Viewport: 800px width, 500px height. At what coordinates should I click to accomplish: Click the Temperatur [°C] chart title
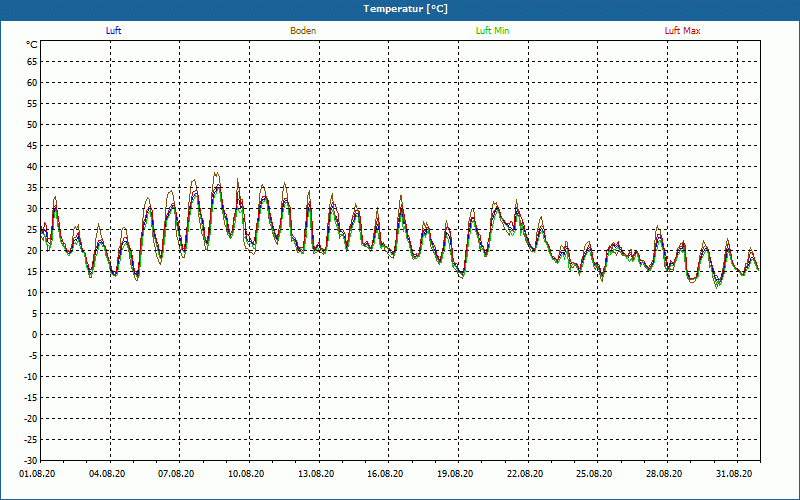[406, 9]
